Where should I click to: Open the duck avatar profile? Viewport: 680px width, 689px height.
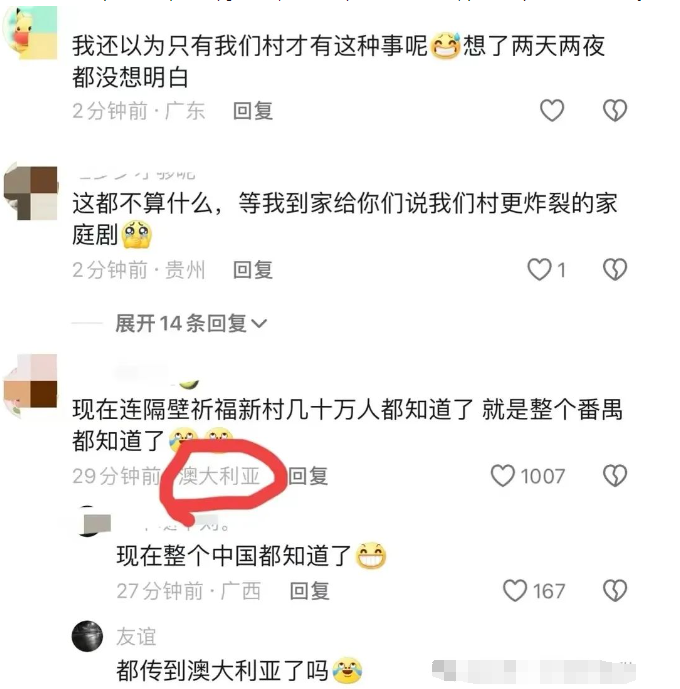[x=30, y=33]
